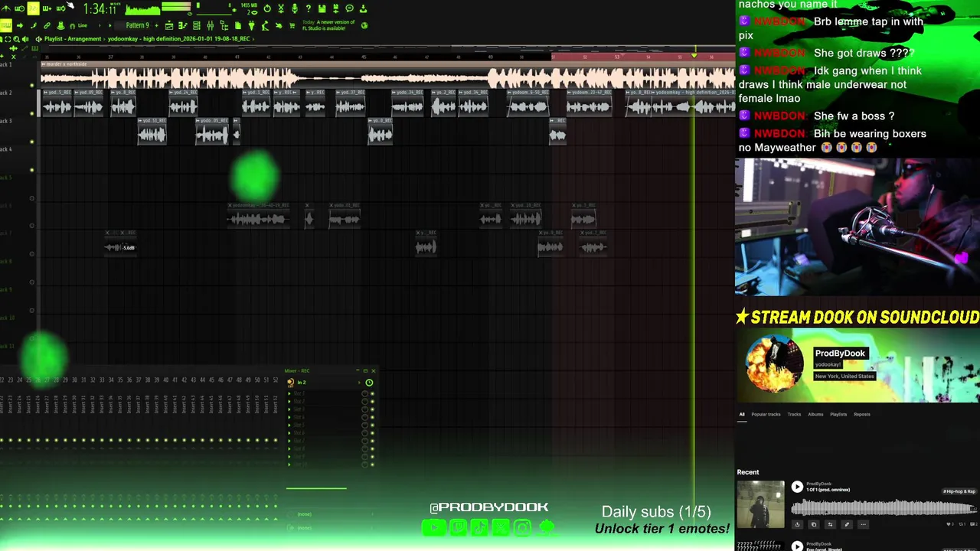
Task: Switch to the Albums tab on SoundCloud
Action: [815, 414]
